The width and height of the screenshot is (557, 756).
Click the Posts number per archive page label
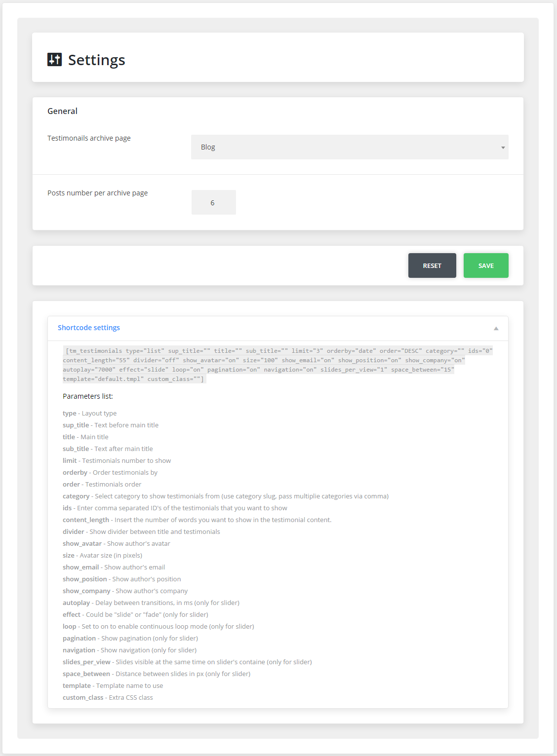[97, 193]
